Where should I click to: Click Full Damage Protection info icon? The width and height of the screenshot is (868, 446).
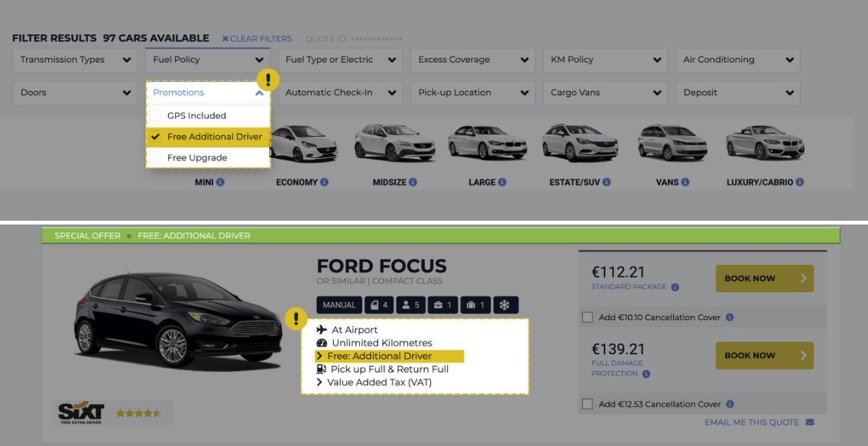coord(646,373)
